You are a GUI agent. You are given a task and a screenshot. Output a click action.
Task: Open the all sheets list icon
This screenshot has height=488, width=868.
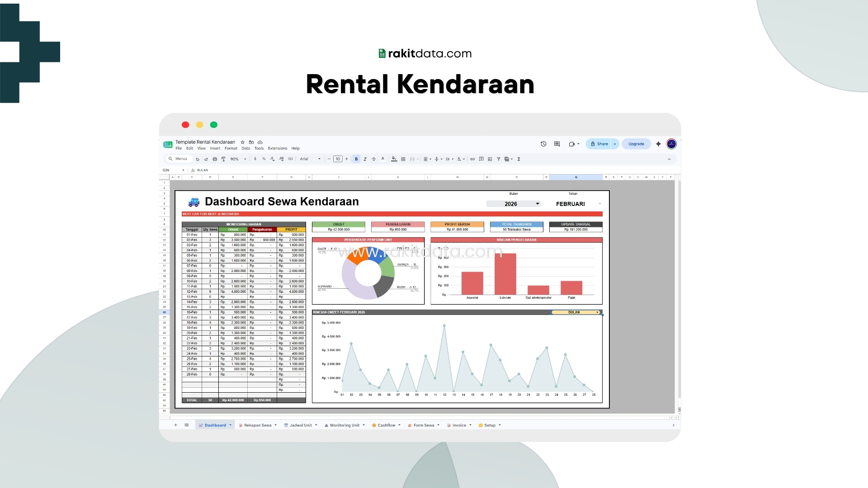(x=186, y=425)
